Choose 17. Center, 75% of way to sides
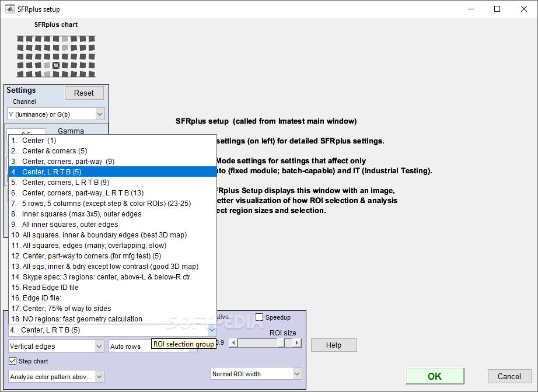The image size is (538, 392). [113, 309]
